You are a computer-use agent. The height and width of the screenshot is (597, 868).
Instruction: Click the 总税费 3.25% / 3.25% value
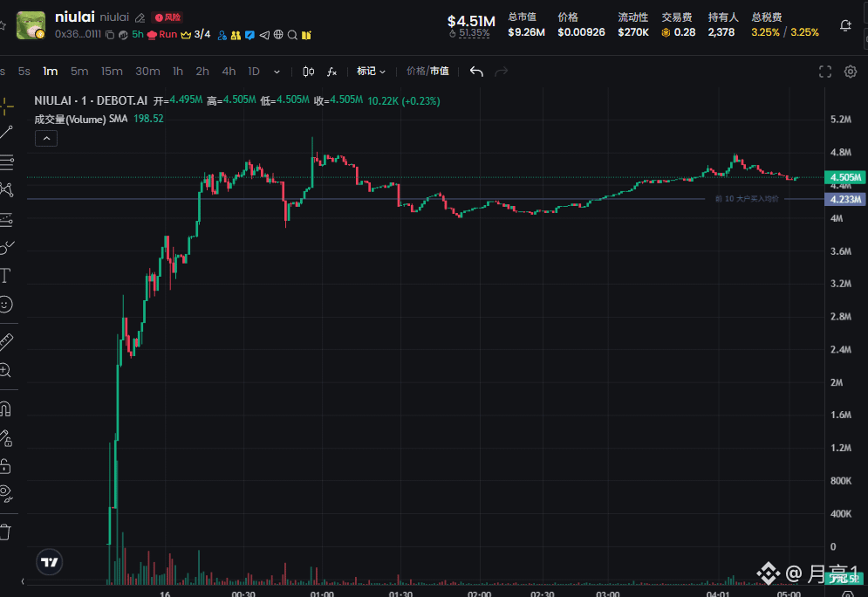pyautogui.click(x=785, y=32)
